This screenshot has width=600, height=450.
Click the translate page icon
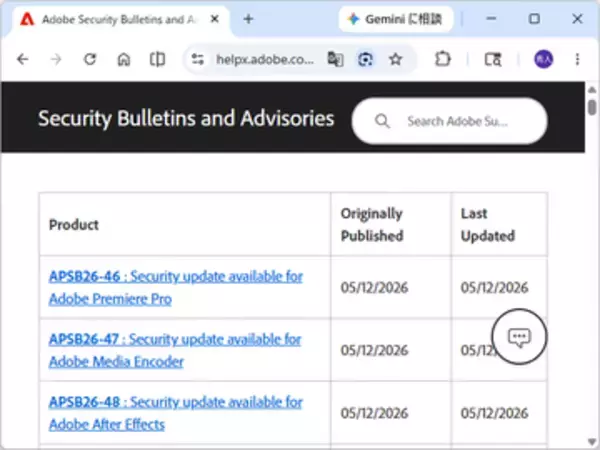coord(335,59)
